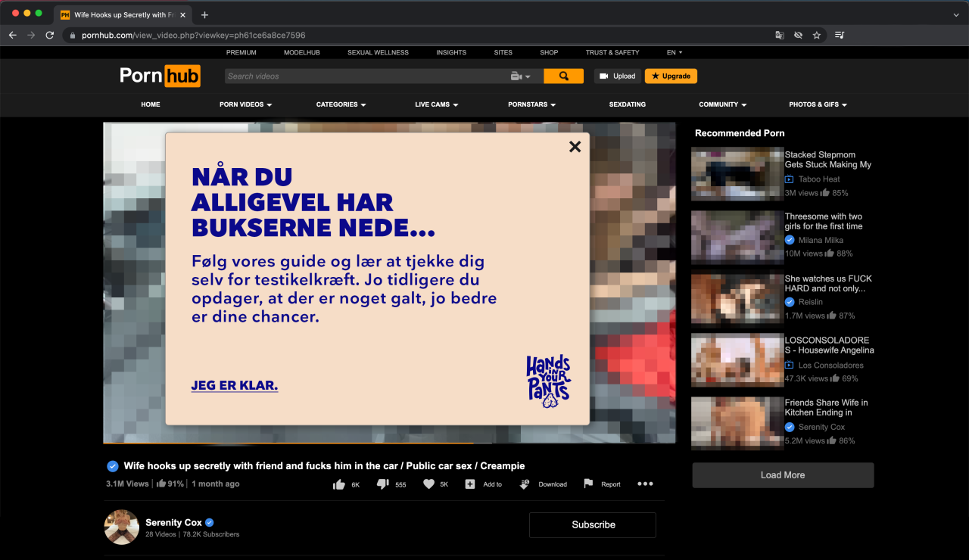Open the MODELHUB link
Image resolution: width=969 pixels, height=560 pixels.
[x=302, y=53]
